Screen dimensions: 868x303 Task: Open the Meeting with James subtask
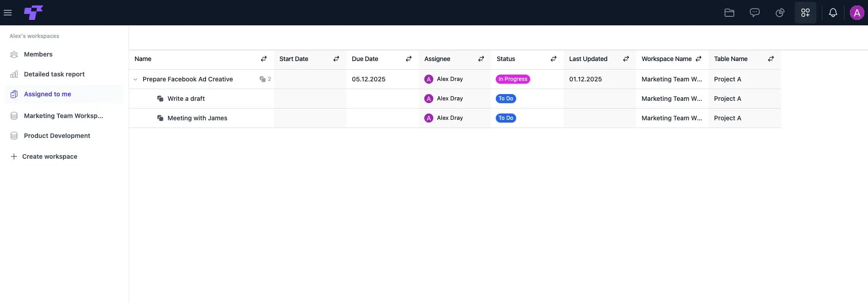pyautogui.click(x=197, y=118)
